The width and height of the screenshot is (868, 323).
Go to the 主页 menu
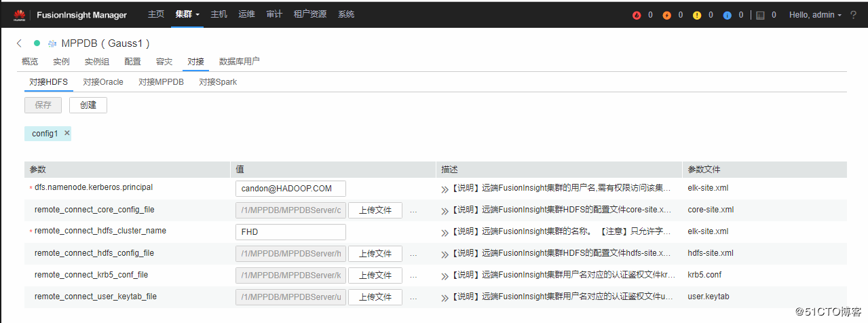(156, 14)
